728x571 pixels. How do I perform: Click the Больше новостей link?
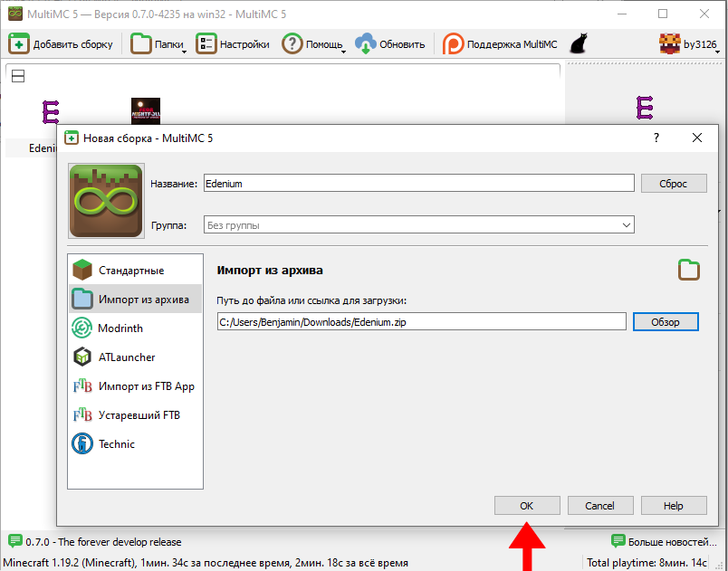(x=673, y=542)
